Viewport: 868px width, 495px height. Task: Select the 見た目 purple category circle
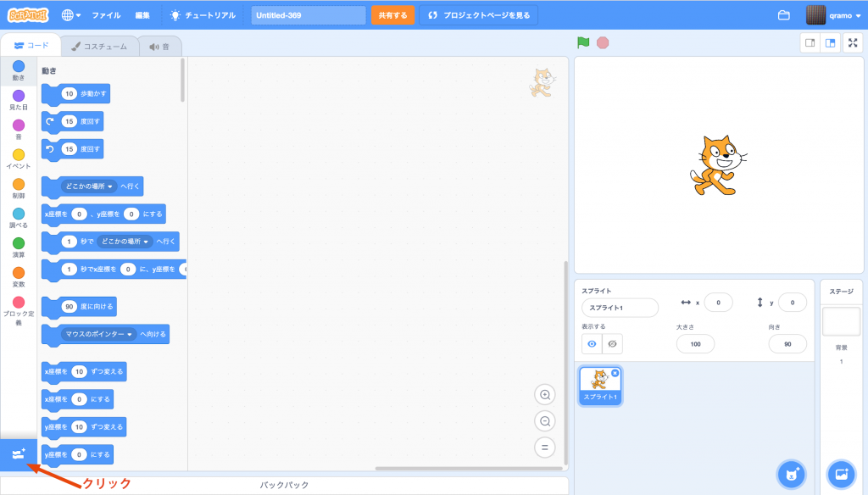pos(19,96)
